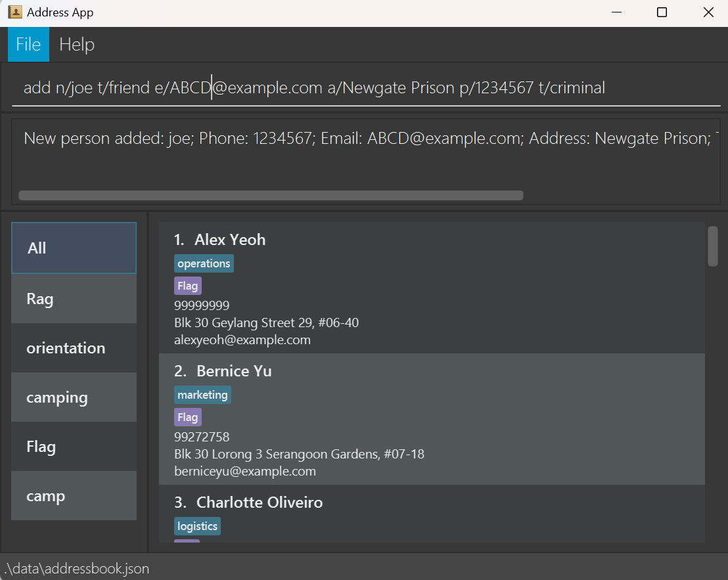Image resolution: width=728 pixels, height=580 pixels.
Task: Maximize the Address App window
Action: pyautogui.click(x=662, y=12)
